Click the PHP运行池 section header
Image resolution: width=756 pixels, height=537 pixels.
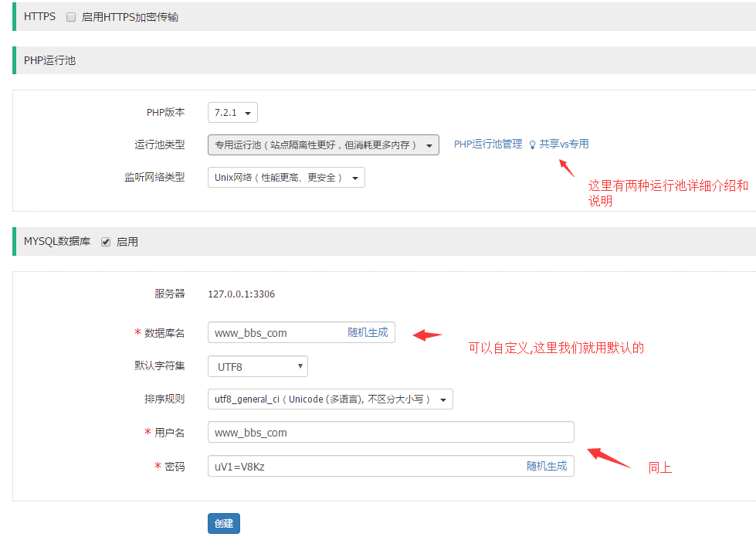pyautogui.click(x=50, y=60)
